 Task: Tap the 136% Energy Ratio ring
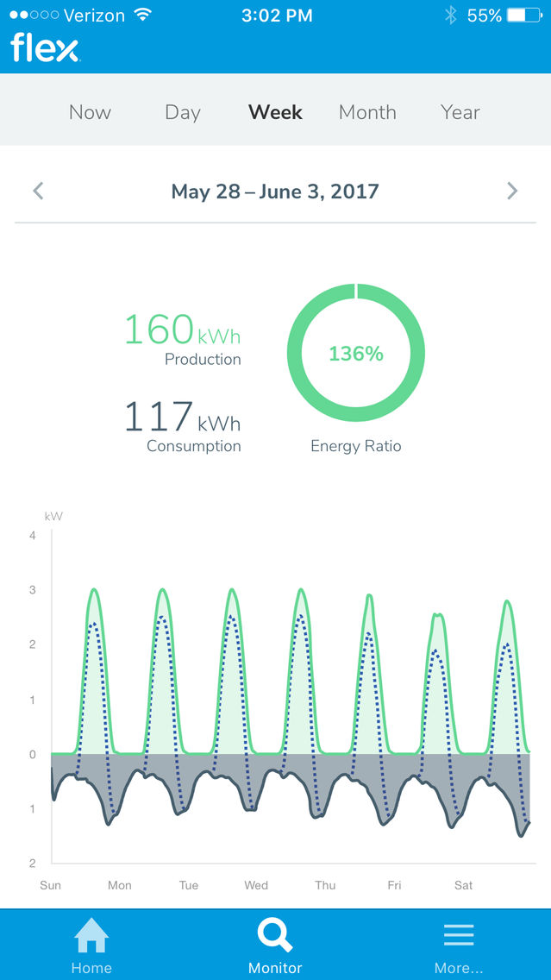pyautogui.click(x=356, y=353)
